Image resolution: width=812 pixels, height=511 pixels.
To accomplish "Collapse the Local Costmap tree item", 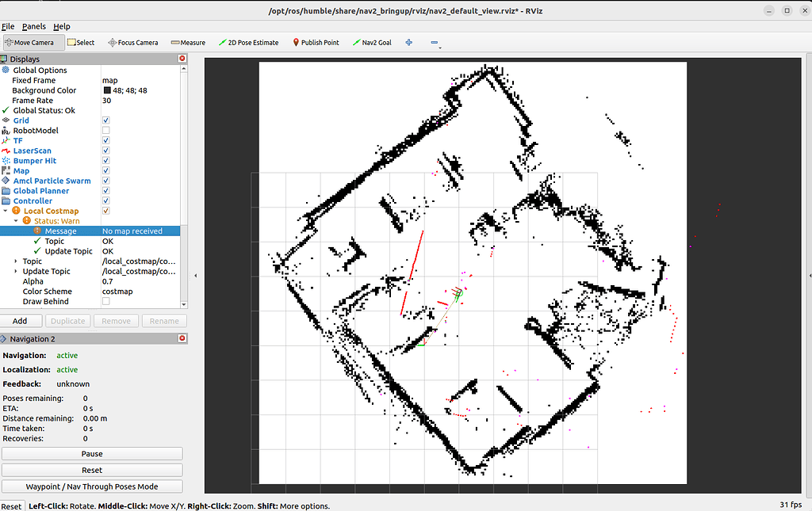I will coord(6,212).
